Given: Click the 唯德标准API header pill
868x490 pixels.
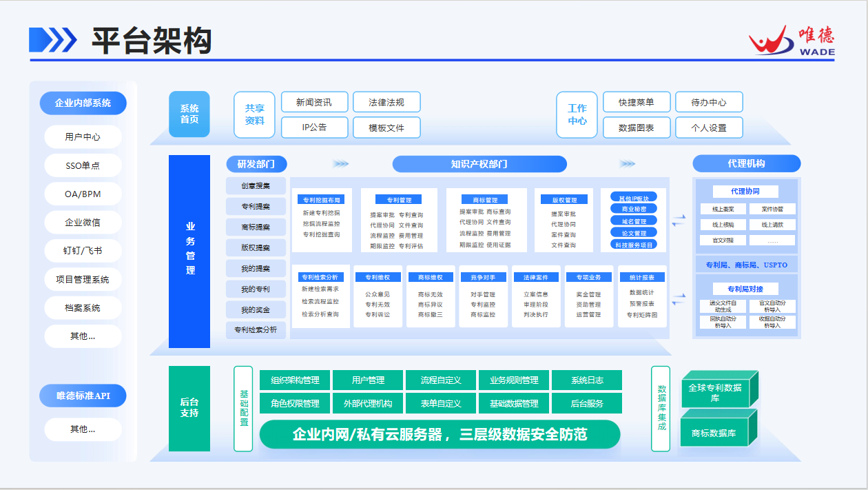Looking at the screenshot, I should (x=83, y=396).
